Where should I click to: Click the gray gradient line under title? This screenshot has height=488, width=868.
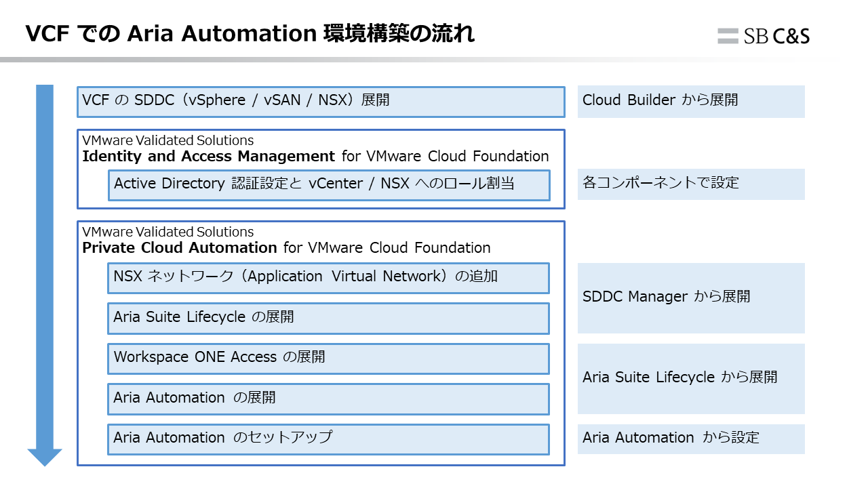[x=339, y=60]
